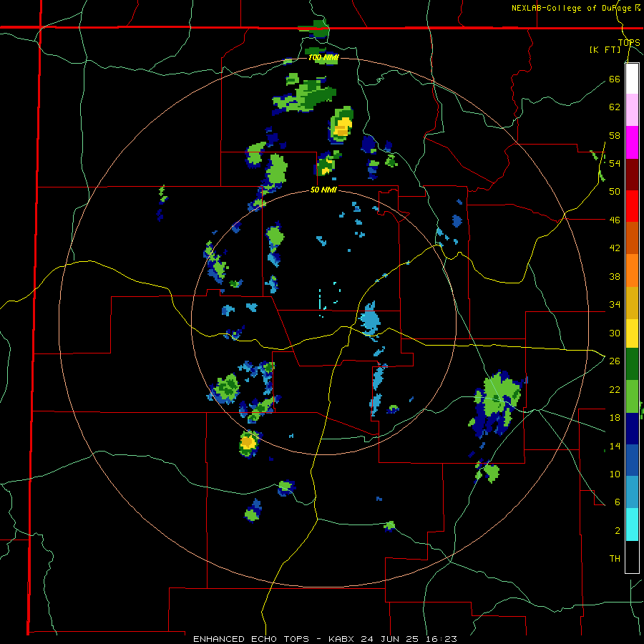Select the 42 legend value
This screenshot has height=644, width=644.
[615, 248]
